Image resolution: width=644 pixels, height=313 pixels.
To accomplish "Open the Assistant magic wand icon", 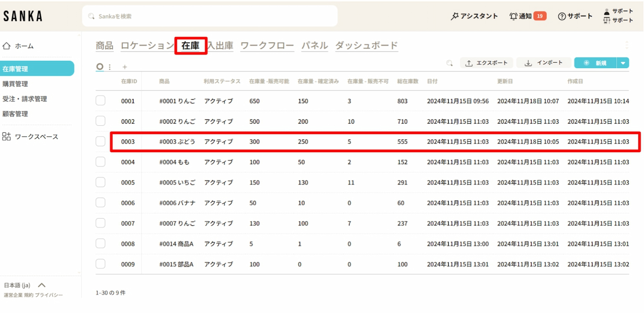I will 455,16.
